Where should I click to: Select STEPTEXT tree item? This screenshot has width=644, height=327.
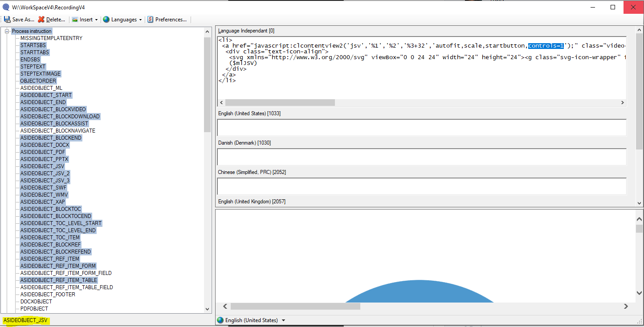[33, 67]
